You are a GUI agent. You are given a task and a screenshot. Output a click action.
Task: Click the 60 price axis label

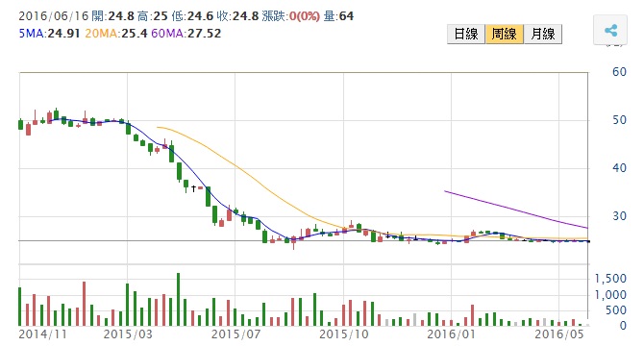click(x=619, y=72)
